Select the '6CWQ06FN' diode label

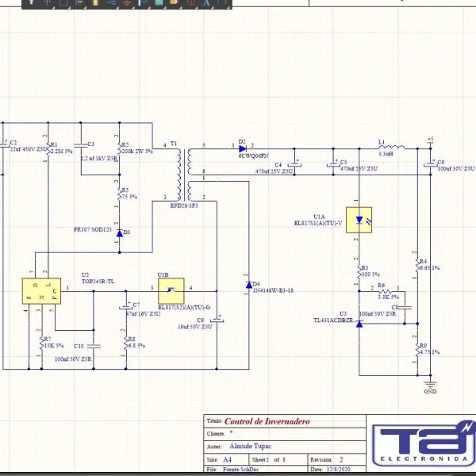[x=254, y=155]
